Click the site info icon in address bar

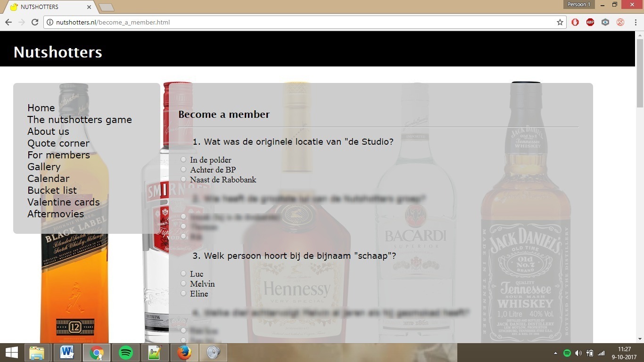click(50, 22)
